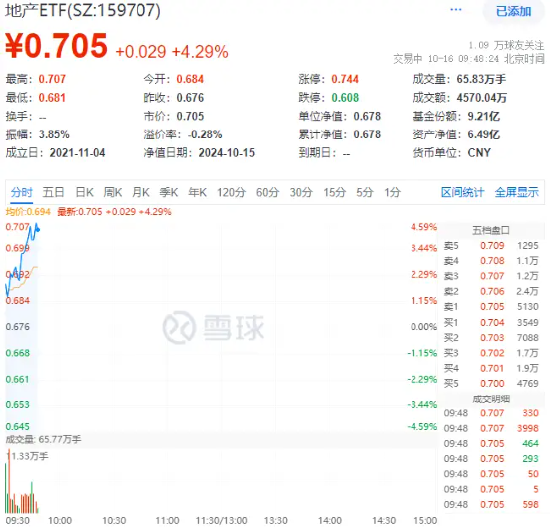
Task: Click the 单位净值 value 0.678
Action: (367, 116)
